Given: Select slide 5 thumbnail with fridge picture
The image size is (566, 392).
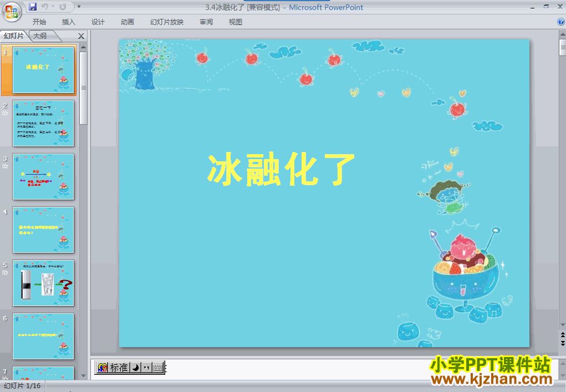Looking at the screenshot, I should tap(43, 283).
